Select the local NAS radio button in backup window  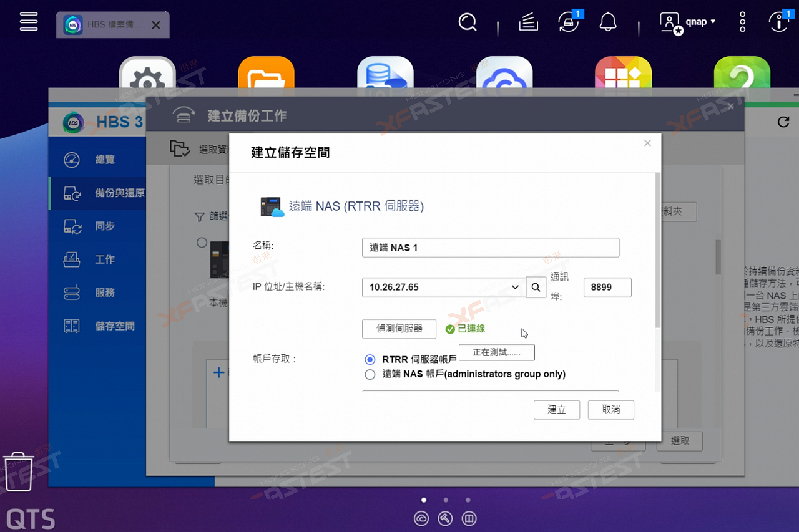(x=202, y=243)
